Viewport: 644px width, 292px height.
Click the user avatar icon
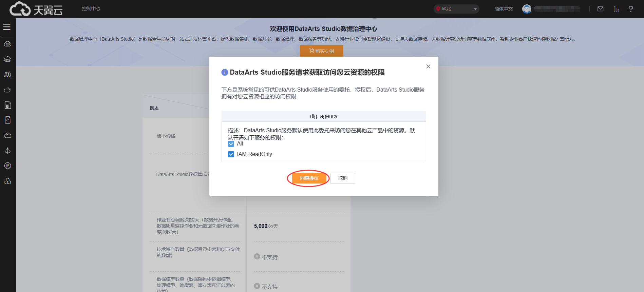pyautogui.click(x=527, y=9)
